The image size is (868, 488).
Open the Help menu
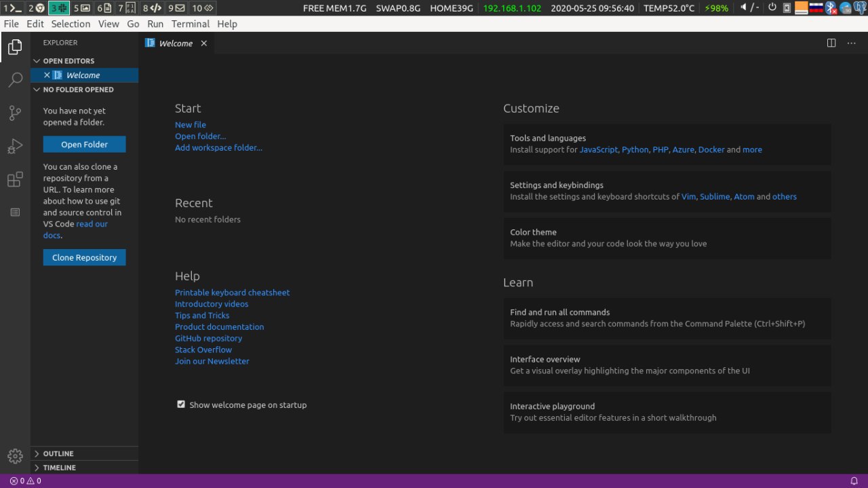point(227,24)
